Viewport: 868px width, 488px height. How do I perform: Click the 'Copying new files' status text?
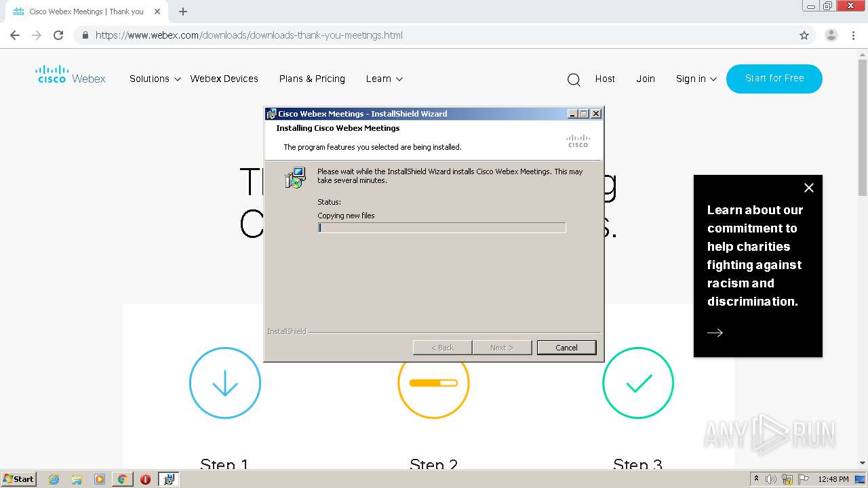(x=346, y=216)
